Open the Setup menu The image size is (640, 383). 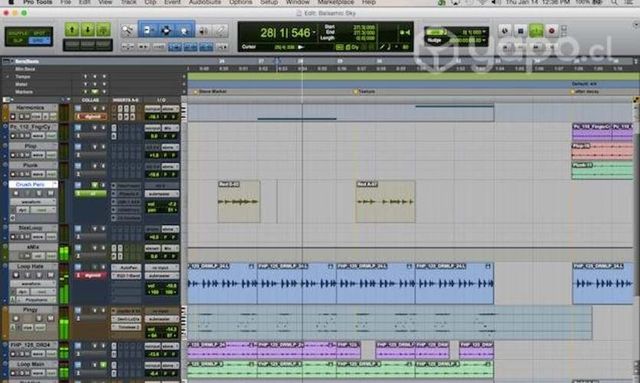(269, 2)
